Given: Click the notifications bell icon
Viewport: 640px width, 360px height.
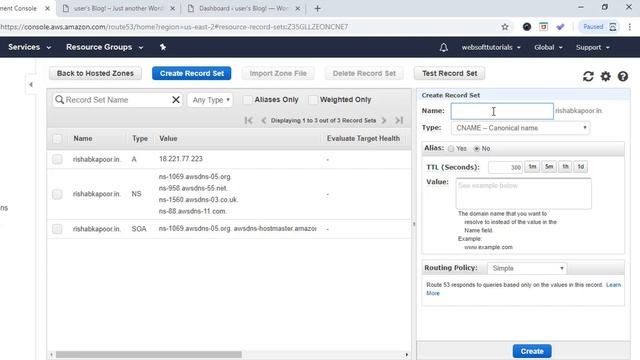Looking at the screenshot, I should pos(444,47).
